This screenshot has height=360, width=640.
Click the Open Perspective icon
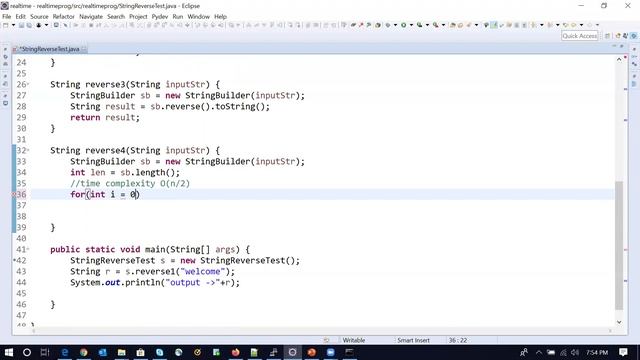607,36
